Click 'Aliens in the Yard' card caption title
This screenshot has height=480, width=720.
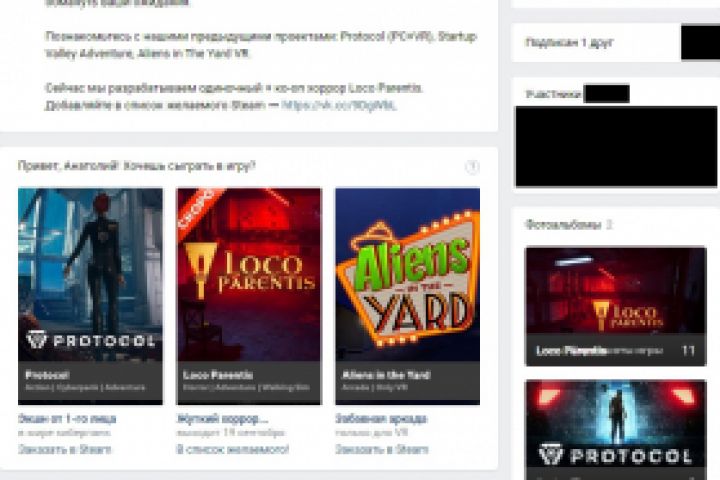click(x=386, y=375)
